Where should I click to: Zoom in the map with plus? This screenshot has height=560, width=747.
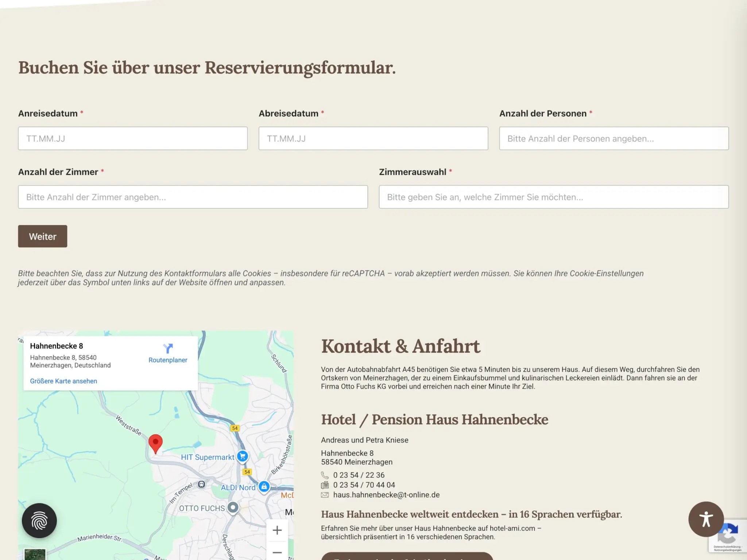click(x=277, y=530)
